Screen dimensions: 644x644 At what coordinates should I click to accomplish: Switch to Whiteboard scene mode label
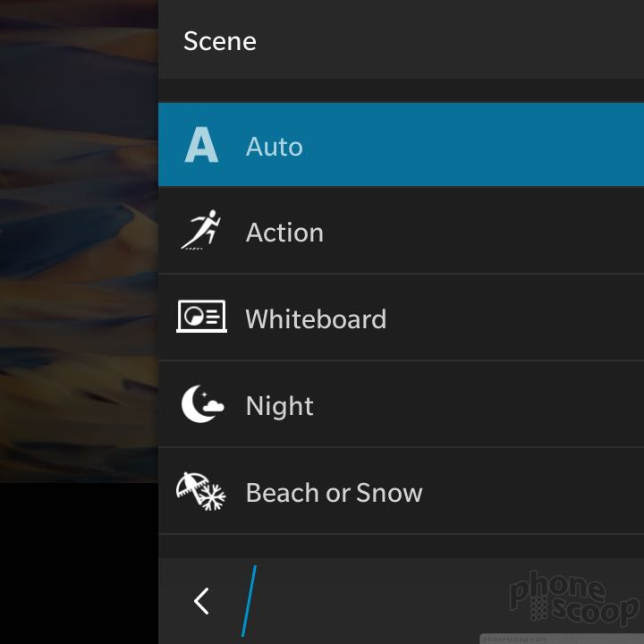tap(316, 318)
